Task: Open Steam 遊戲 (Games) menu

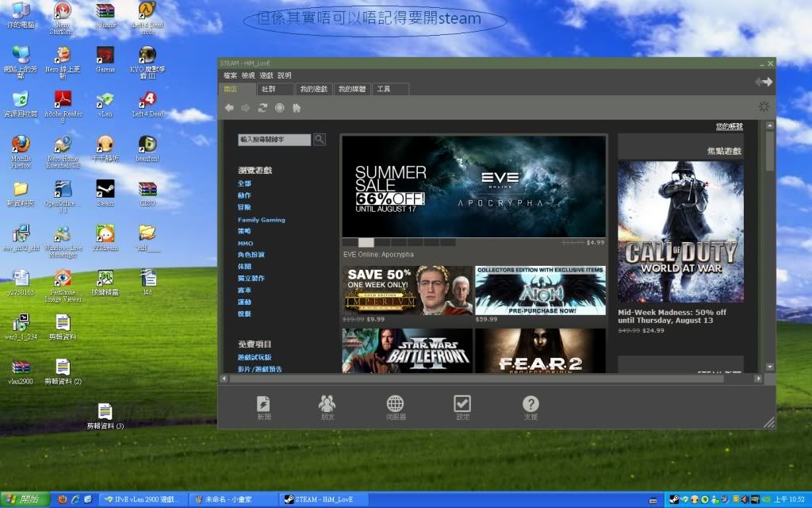Action: coord(266,75)
